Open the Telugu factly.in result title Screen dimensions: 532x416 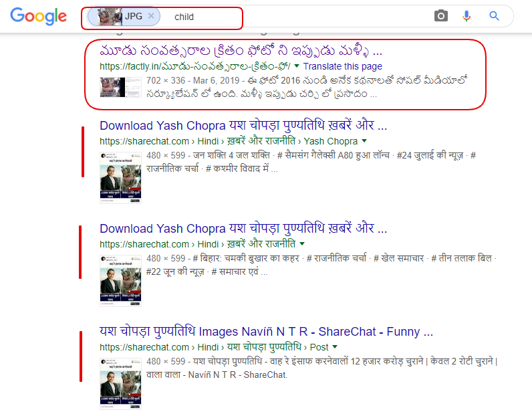pyautogui.click(x=241, y=51)
